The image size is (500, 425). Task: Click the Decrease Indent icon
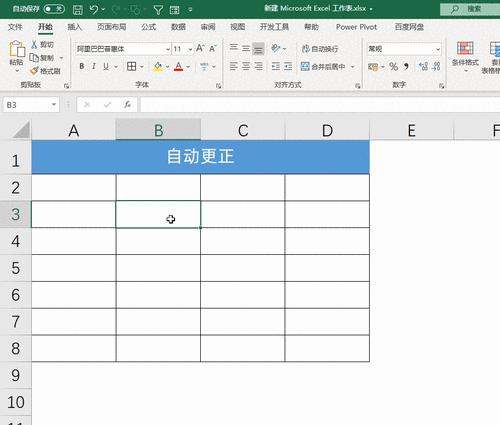[276, 66]
